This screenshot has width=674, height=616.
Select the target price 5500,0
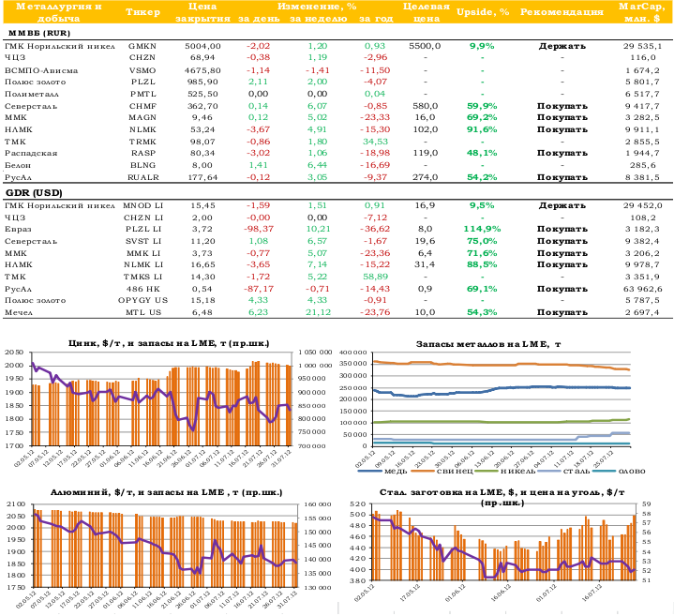point(426,46)
